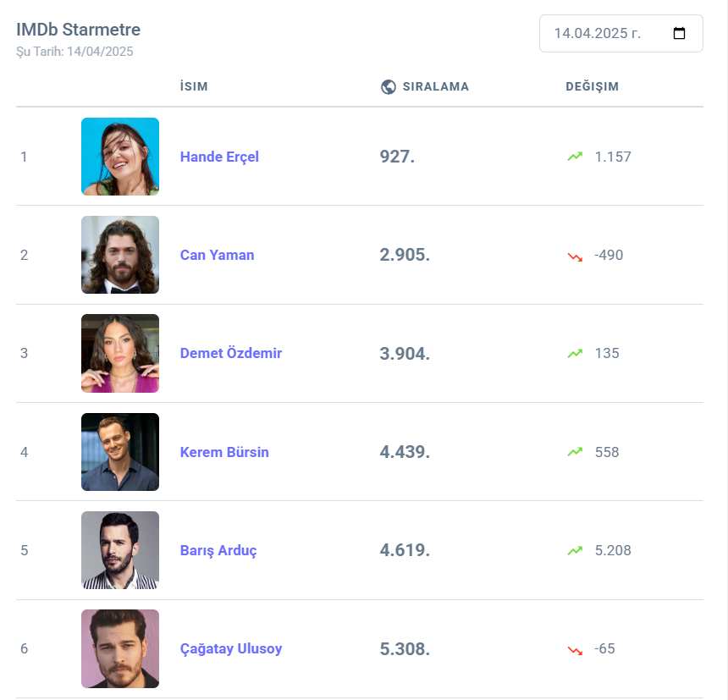Sort by the SIRALAMA column header

tap(435, 86)
